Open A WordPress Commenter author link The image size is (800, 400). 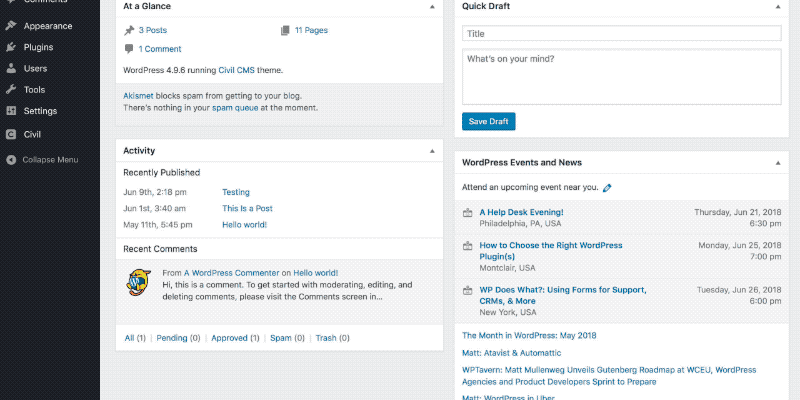pyautogui.click(x=232, y=273)
